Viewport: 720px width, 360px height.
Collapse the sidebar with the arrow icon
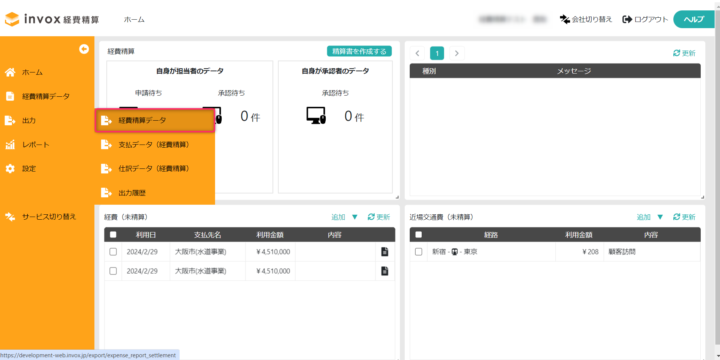84,49
